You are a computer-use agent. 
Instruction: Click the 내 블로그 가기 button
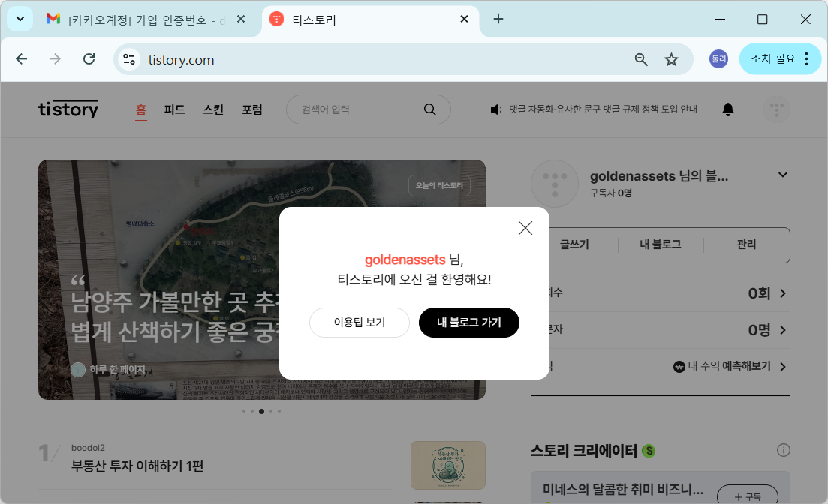click(x=469, y=322)
